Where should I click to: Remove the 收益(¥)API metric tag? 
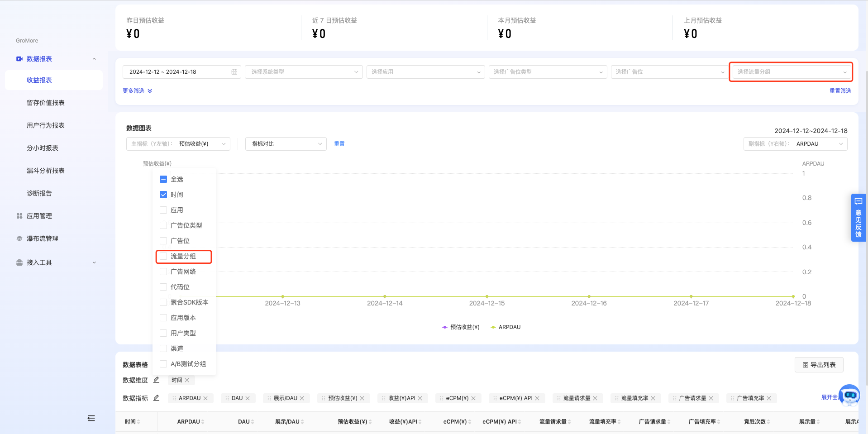[420, 398]
